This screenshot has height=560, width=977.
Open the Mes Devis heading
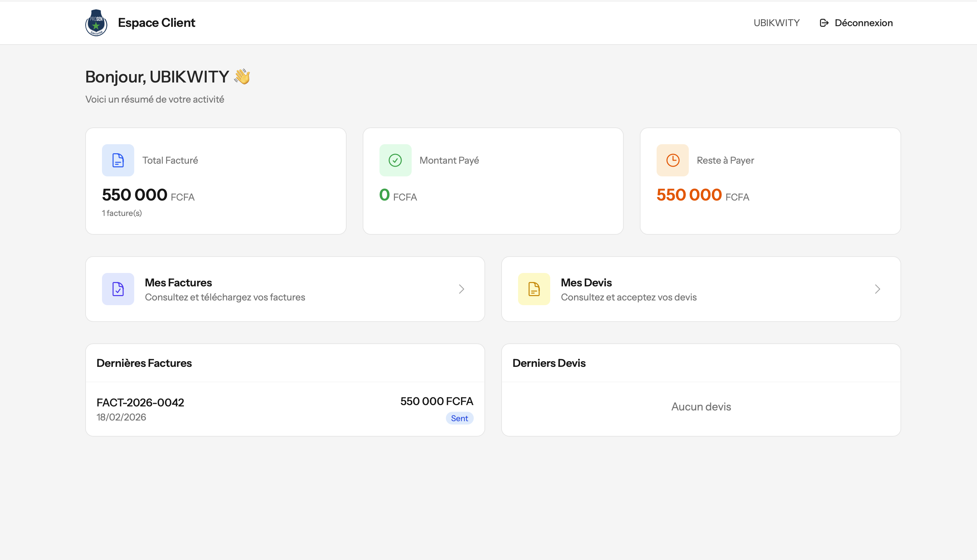coord(586,283)
